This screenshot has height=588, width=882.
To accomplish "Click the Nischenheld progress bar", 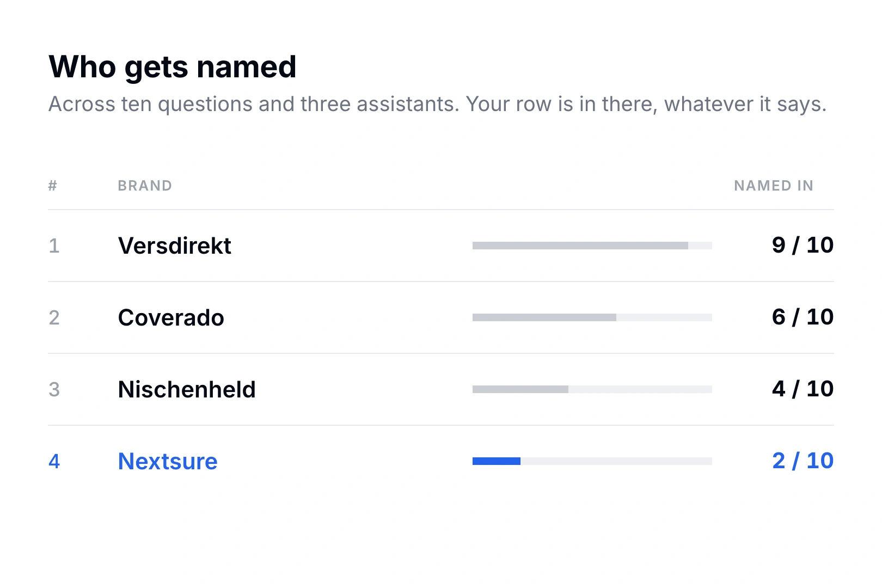I will [592, 389].
